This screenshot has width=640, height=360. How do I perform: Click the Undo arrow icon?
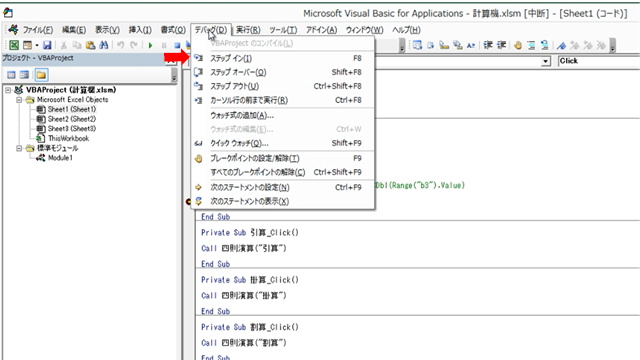click(x=120, y=45)
